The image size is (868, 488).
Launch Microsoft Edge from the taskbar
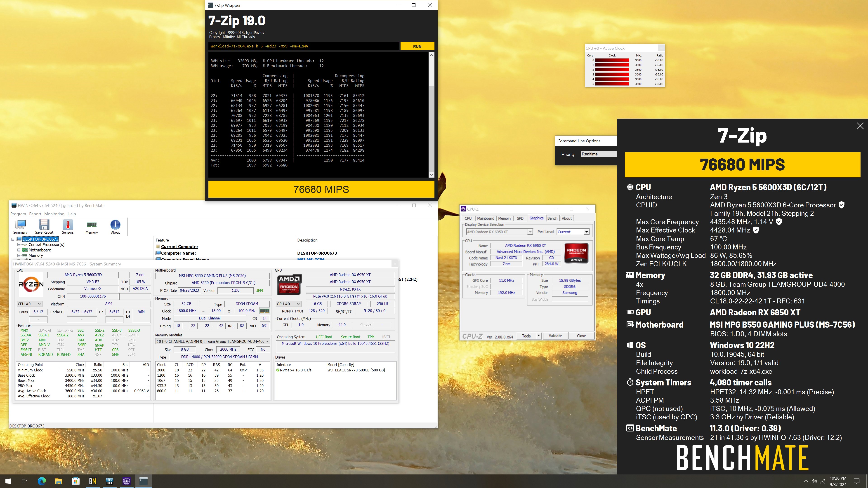coord(41,481)
